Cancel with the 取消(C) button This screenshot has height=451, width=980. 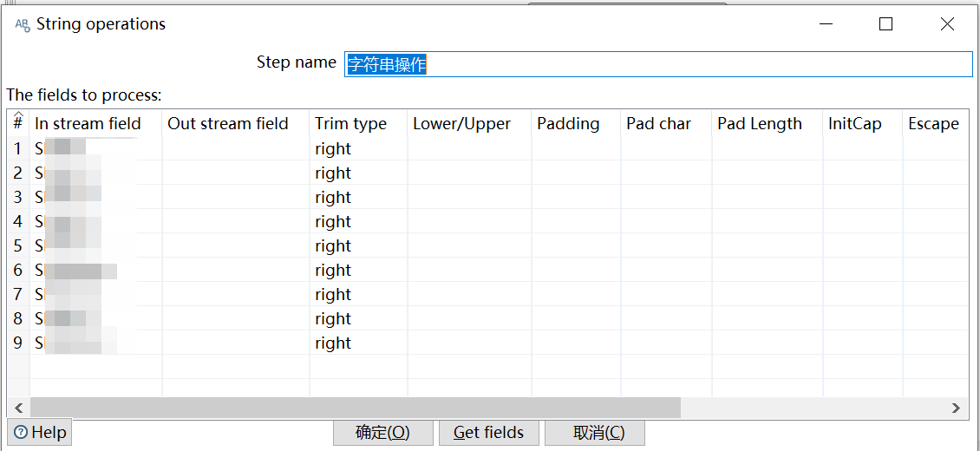pyautogui.click(x=594, y=432)
